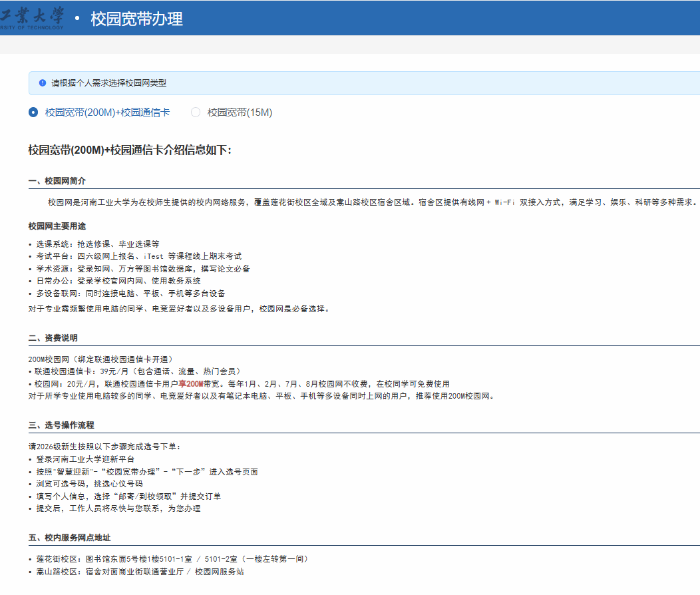
Task: Click sentence 对于专业需频繁使用电脑的同学
Action: [x=180, y=309]
